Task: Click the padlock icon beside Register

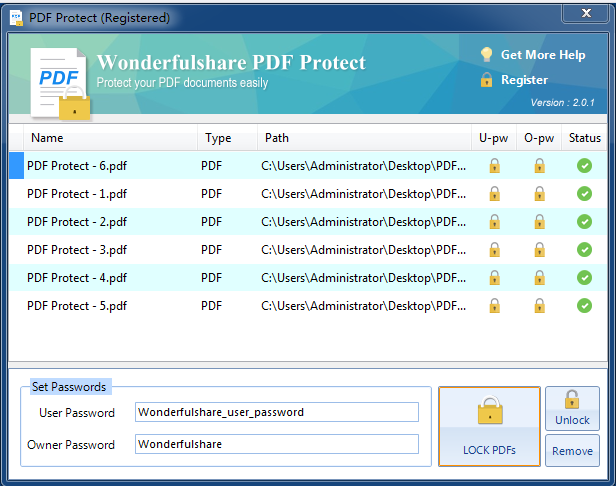Action: coord(486,80)
